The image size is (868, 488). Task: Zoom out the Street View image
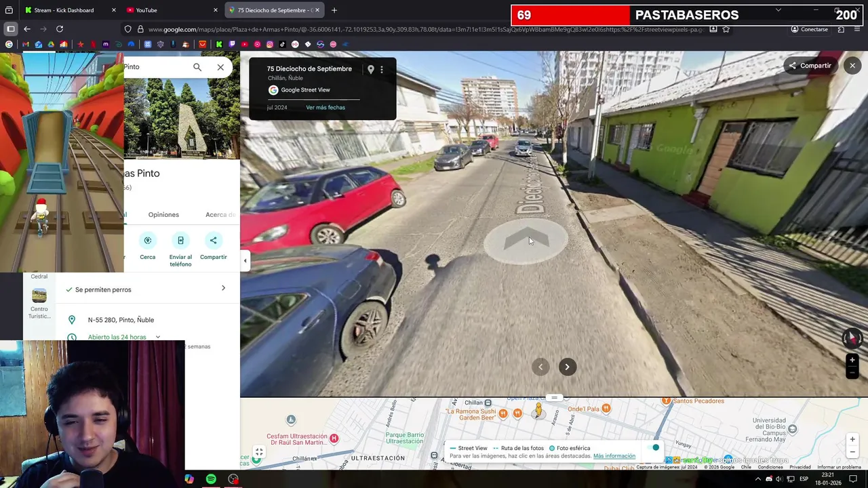tap(852, 372)
